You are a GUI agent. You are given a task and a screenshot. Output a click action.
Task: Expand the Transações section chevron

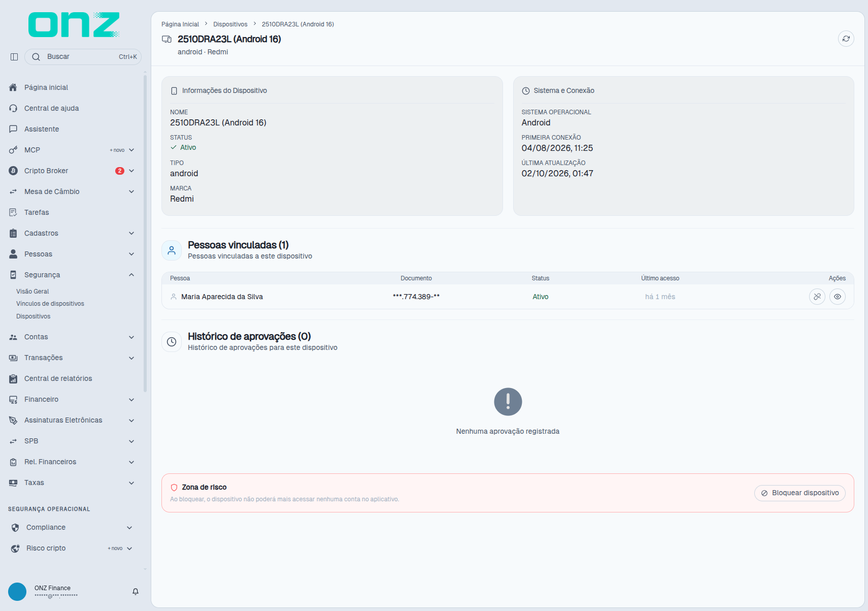131,358
